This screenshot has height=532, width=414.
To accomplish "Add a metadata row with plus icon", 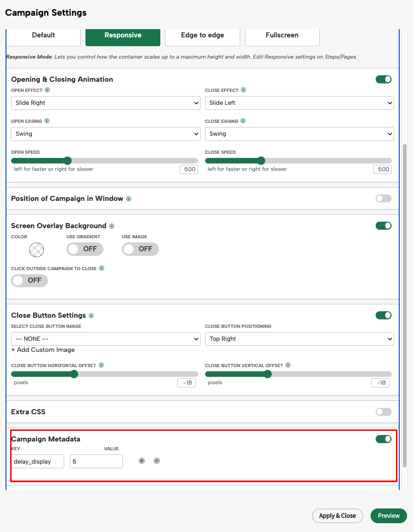I will tap(142, 461).
